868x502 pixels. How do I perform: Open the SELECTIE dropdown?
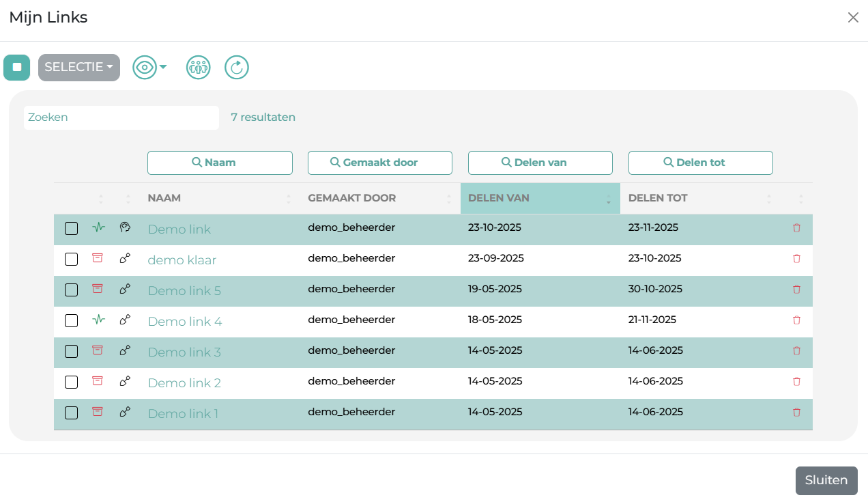[79, 68]
